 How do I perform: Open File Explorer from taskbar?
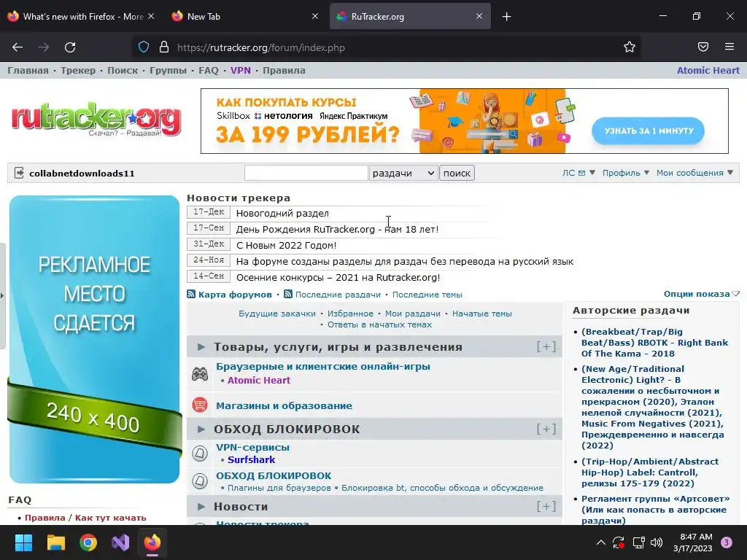(55, 542)
